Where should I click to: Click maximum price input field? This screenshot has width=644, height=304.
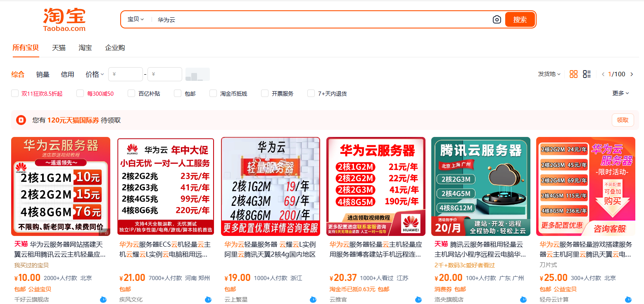165,74
